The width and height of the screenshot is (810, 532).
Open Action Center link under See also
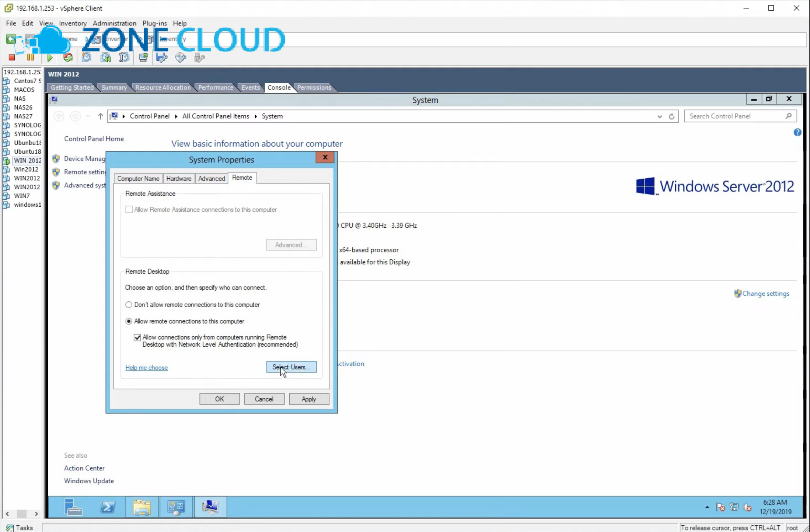(84, 468)
